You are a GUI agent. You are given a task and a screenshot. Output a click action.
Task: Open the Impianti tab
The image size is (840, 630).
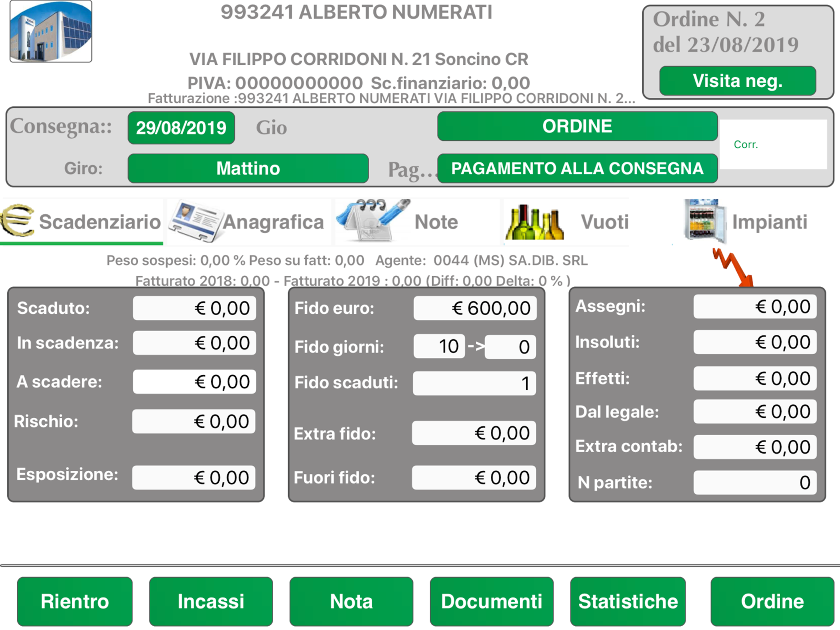(x=745, y=222)
